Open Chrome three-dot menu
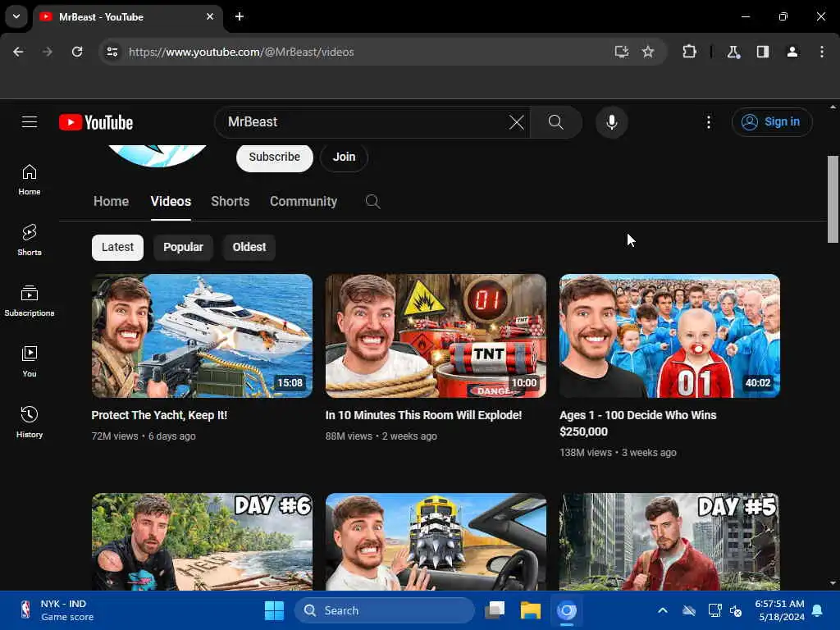 coord(822,52)
